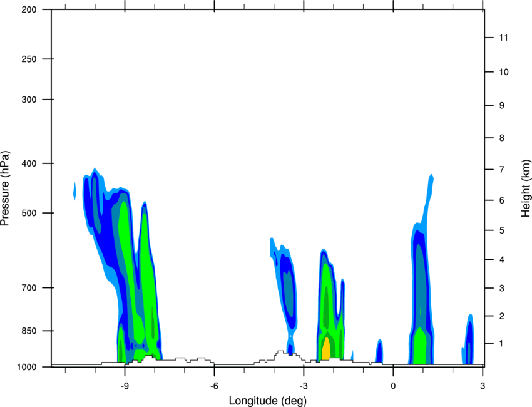Click the -6 longitude tick label

(214, 386)
